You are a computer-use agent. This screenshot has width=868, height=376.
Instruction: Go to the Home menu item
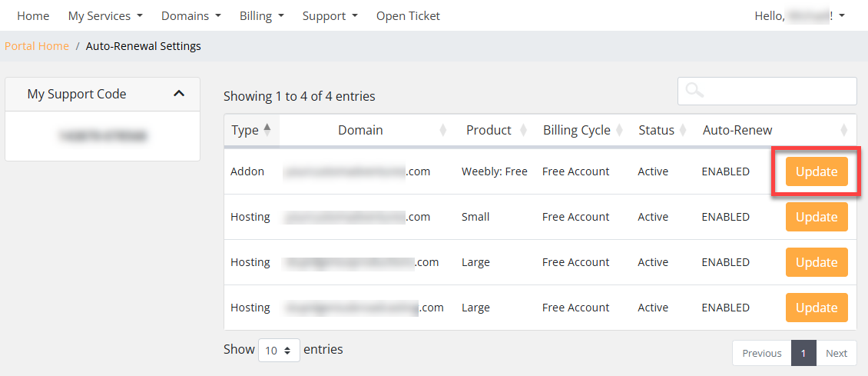(33, 16)
